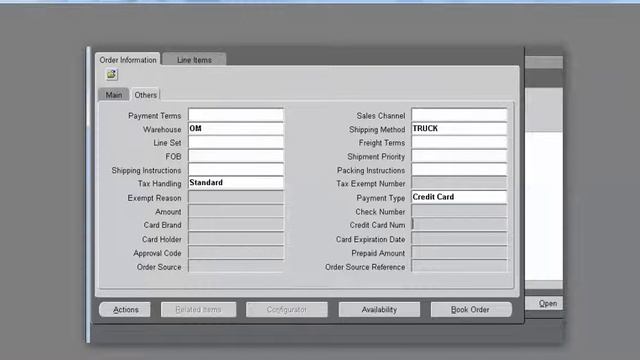Click the FOB input field
The height and width of the screenshot is (360, 640).
click(x=236, y=156)
